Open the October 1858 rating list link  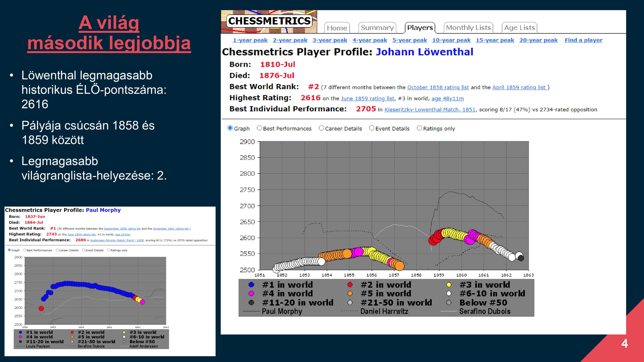click(438, 87)
